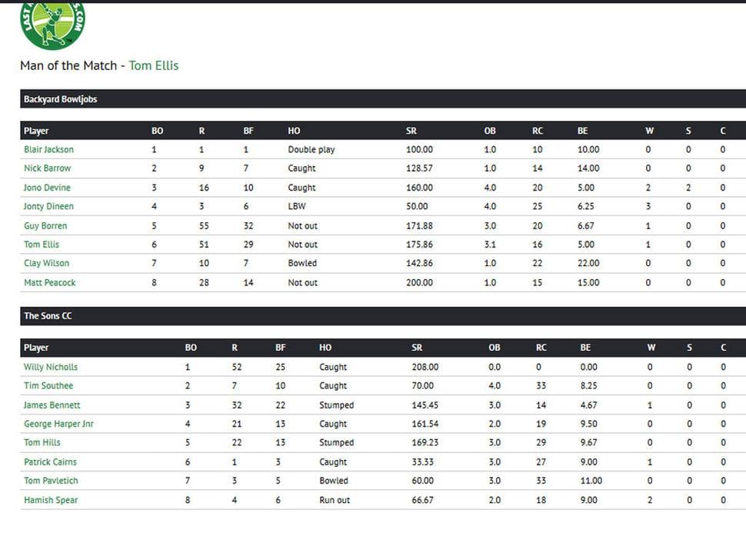View Tim Southee's player page

click(48, 385)
